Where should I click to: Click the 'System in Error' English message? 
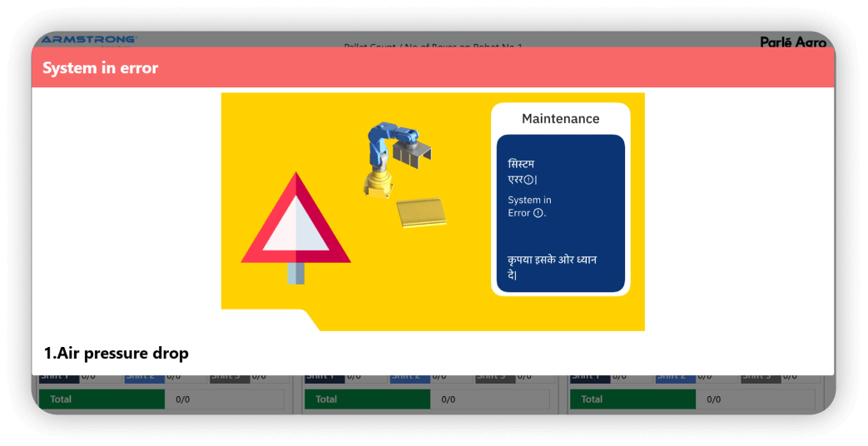(x=529, y=206)
